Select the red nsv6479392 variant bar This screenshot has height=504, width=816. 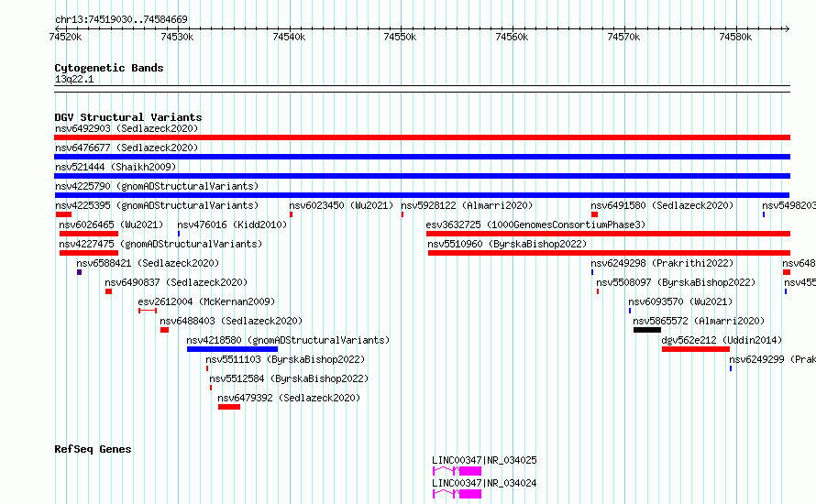(x=229, y=407)
